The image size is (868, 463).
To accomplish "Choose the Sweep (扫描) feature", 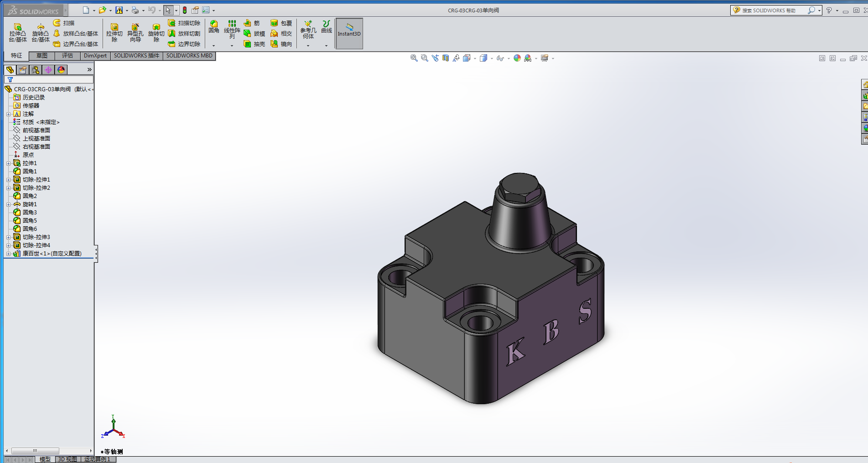I will [x=64, y=23].
